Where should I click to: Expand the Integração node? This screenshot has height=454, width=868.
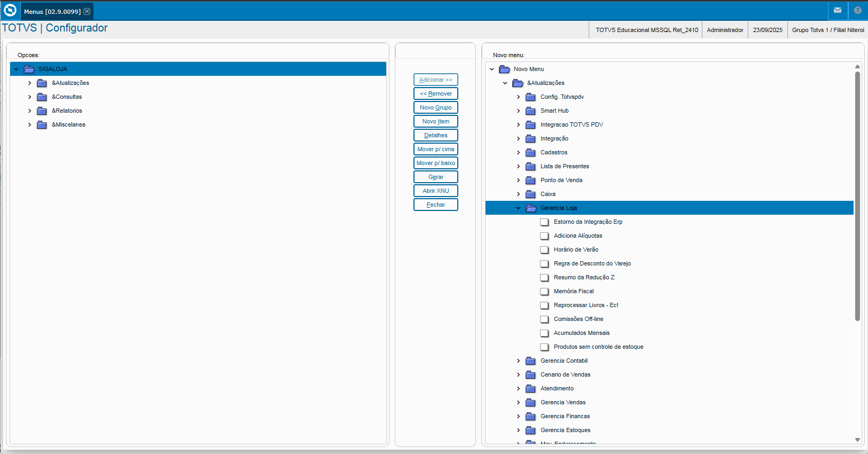pos(519,138)
